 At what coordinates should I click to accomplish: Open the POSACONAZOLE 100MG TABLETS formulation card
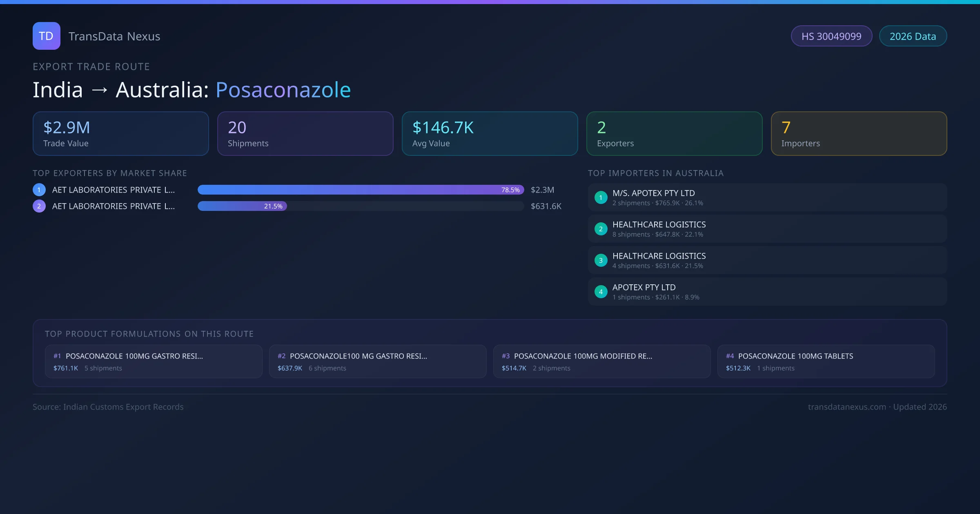tap(826, 361)
